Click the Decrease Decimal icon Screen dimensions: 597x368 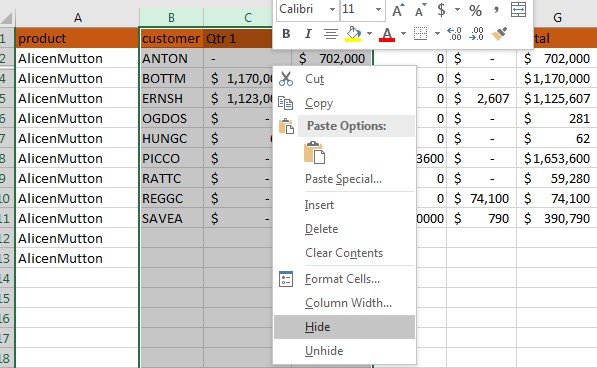coord(476,34)
